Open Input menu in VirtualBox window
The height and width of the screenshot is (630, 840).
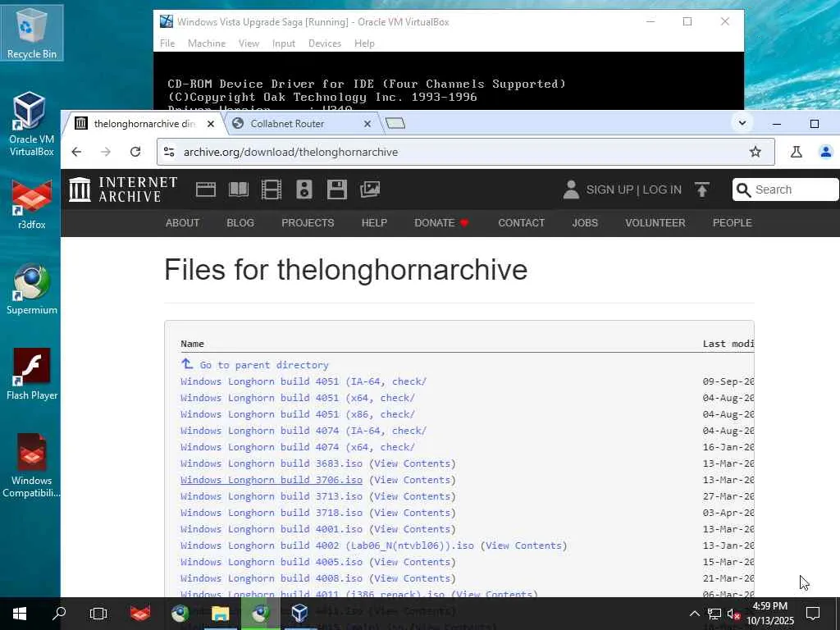coord(283,43)
